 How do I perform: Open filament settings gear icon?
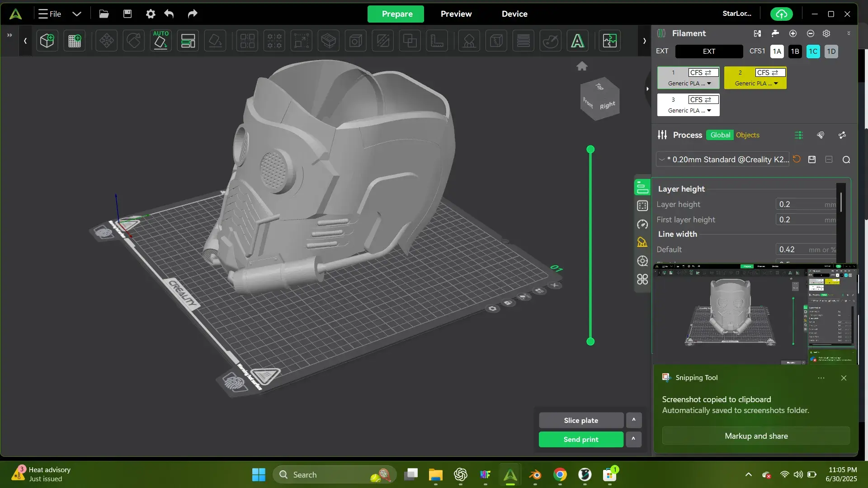pos(826,33)
